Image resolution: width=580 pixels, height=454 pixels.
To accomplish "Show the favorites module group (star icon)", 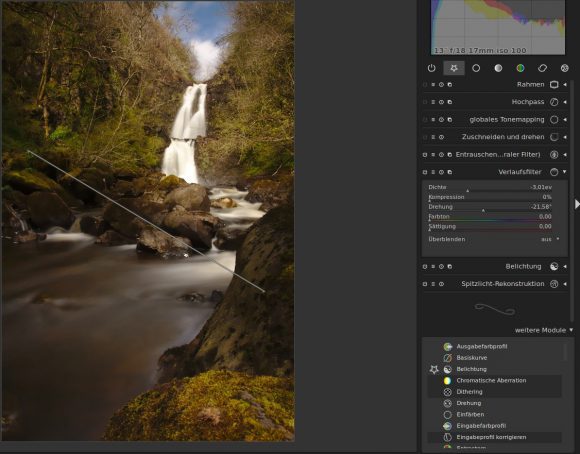I will tap(454, 68).
